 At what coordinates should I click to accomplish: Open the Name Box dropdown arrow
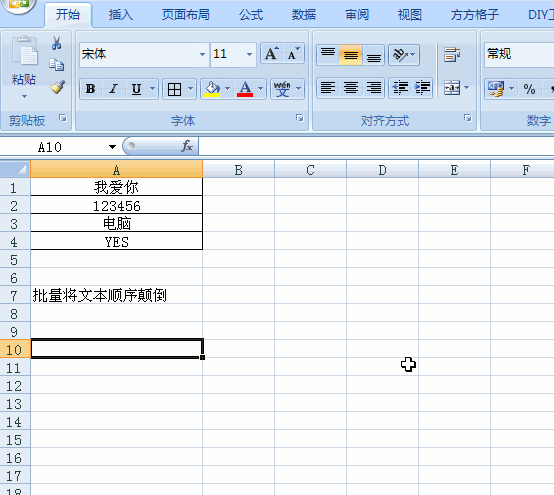click(x=112, y=147)
